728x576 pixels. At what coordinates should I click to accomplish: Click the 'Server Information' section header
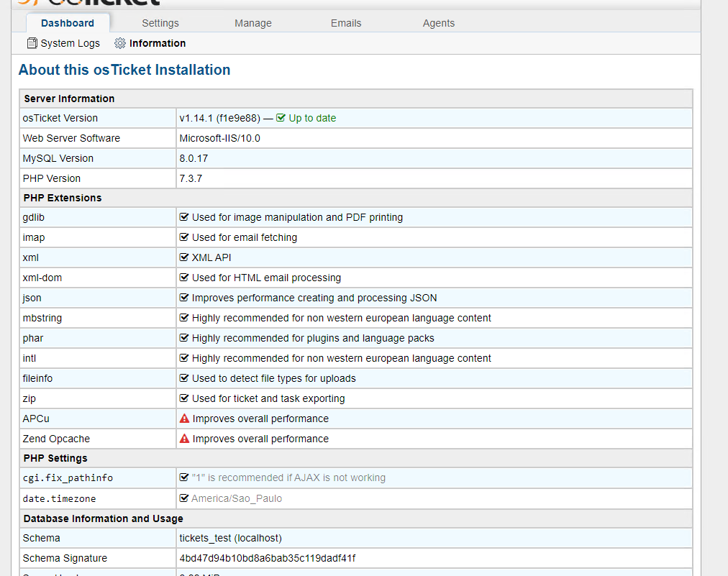pos(69,99)
